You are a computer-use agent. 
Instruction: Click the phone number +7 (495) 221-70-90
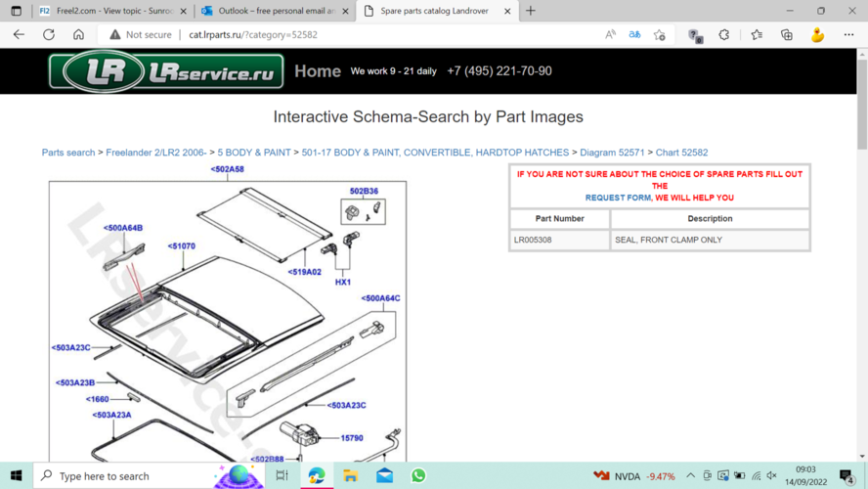[x=499, y=70]
